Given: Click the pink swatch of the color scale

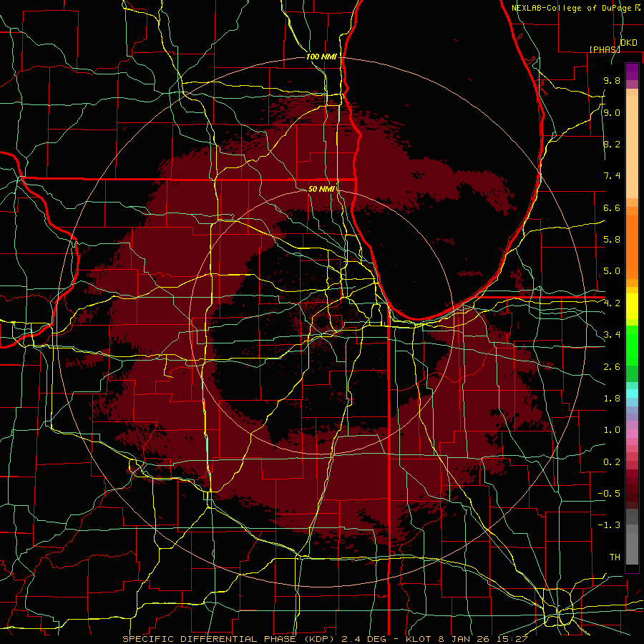Looking at the screenshot, I should [x=632, y=434].
